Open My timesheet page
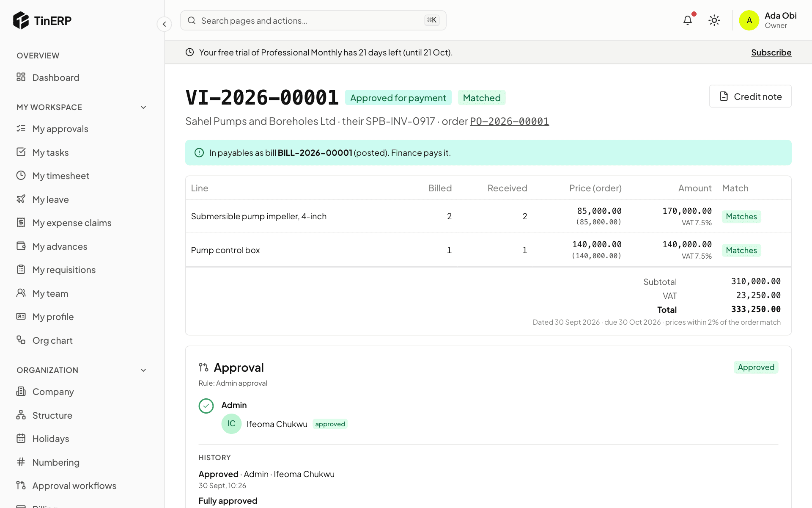812x508 pixels. (61, 176)
